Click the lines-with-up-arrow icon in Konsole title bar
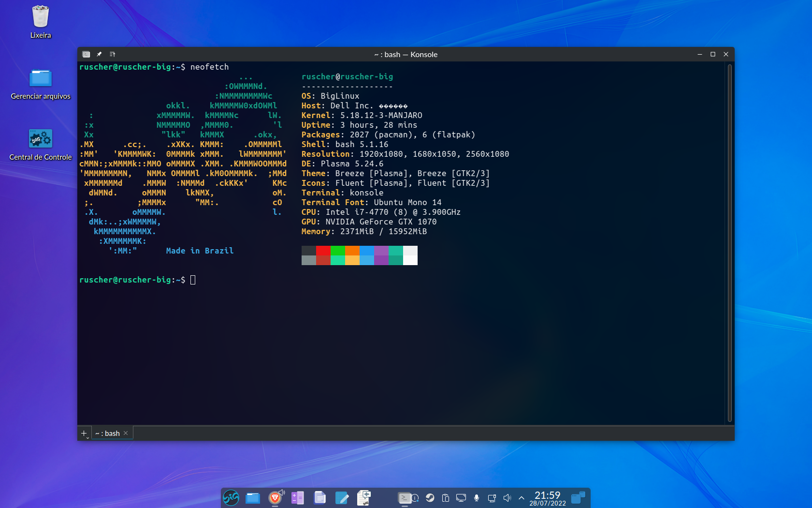Viewport: 812px width, 508px height. 112,54
